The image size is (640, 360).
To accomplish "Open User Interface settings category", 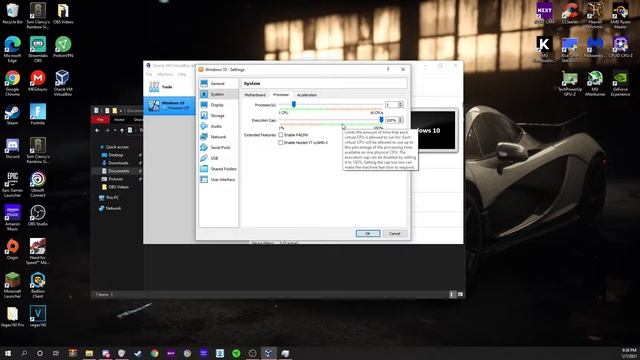I will (x=218, y=179).
